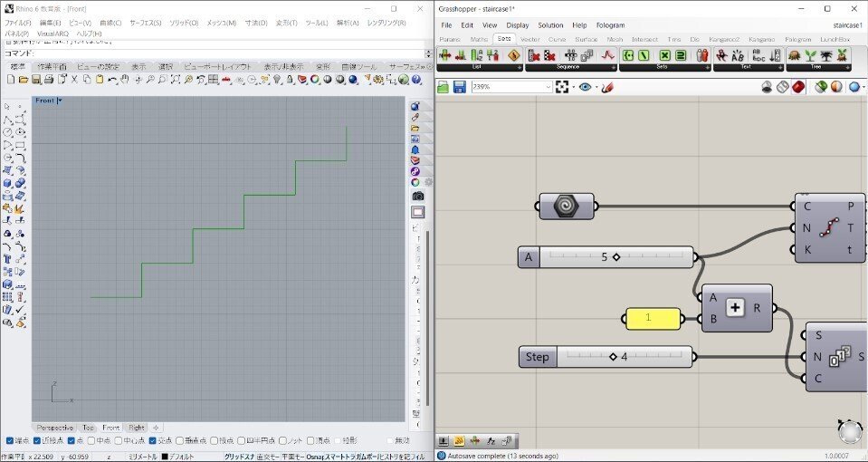Viewport: 868px width, 462px height.
Task: Expand the Sets group panel plus
Action: pyautogui.click(x=708, y=68)
